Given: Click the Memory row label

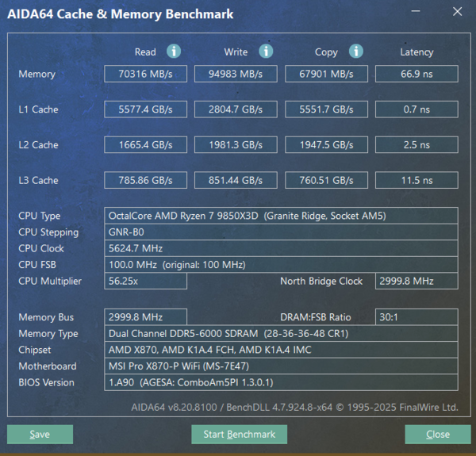Looking at the screenshot, I should pyautogui.click(x=37, y=74).
